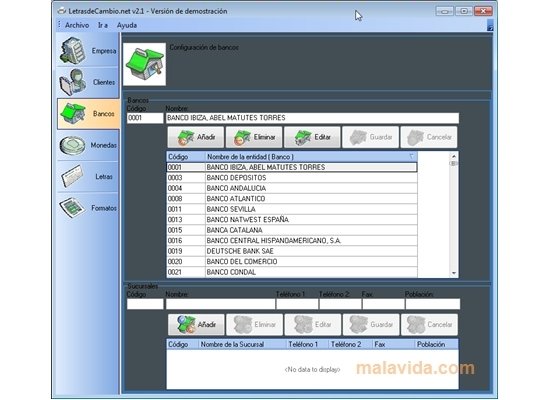Minimize the LetrasdeCambio.net window
The height and width of the screenshot is (400, 550).
(444, 11)
